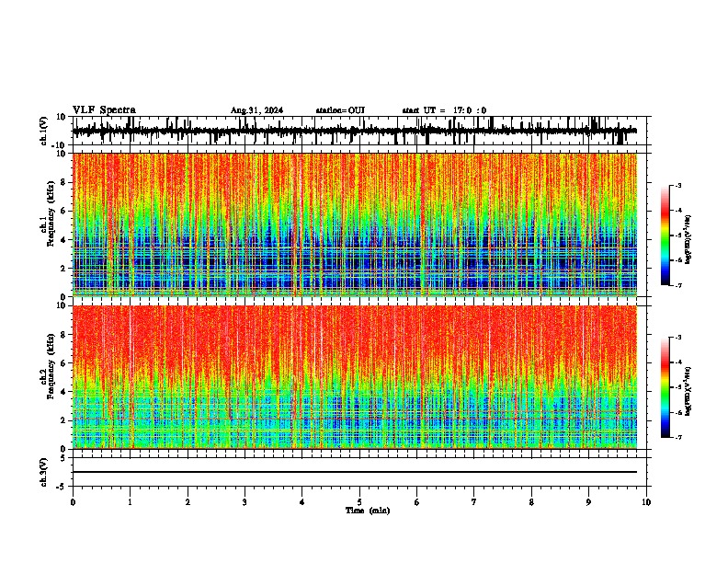Click the ch.1 color scale bar
Viewport: 728px width, 563px height.
click(x=665, y=236)
